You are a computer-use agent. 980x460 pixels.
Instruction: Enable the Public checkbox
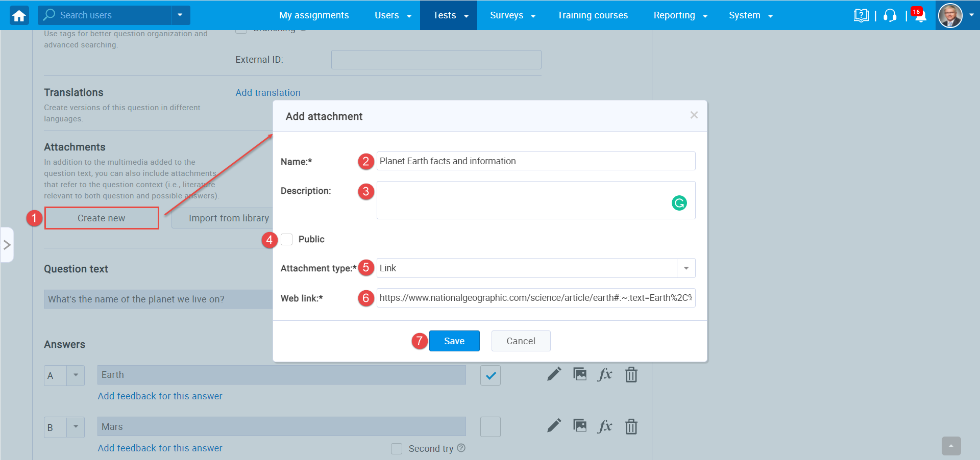(286, 239)
